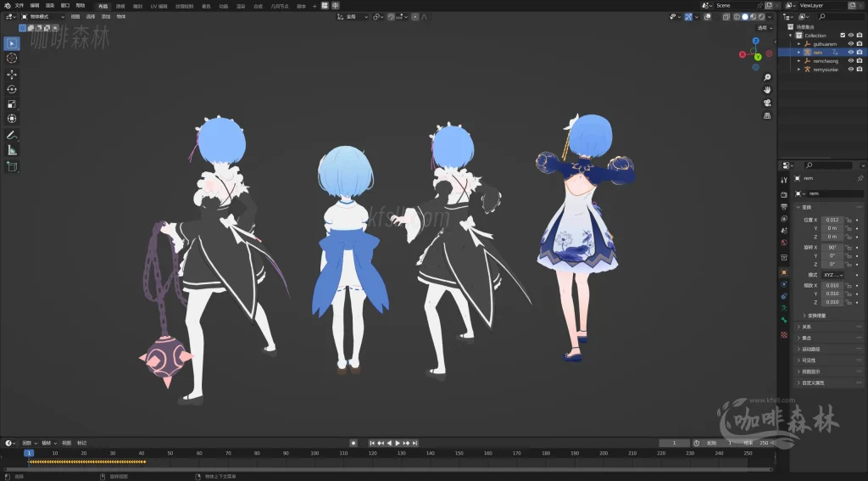This screenshot has width=868, height=481.
Task: Select the Select Box tool
Action: (x=12, y=43)
